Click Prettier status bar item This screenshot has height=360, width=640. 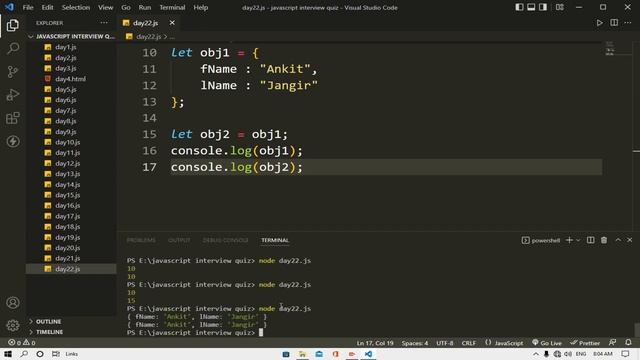tap(585, 343)
